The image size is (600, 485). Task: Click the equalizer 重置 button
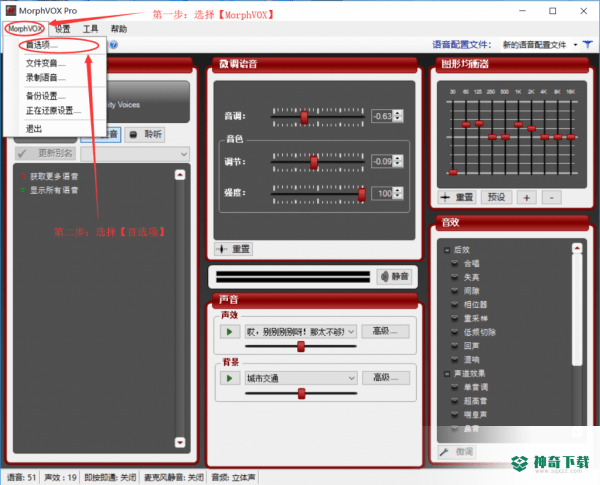(457, 198)
